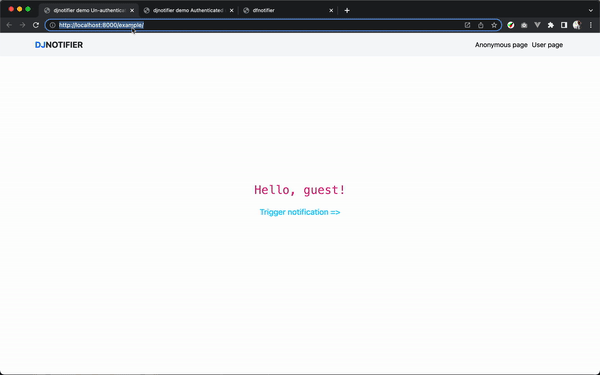
Task: Bookmark this page with the star icon
Action: pyautogui.click(x=494, y=25)
